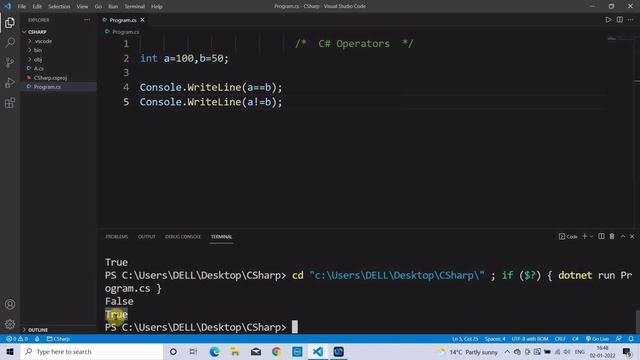Open notifications bell in status bar
This screenshot has width=640, height=360.
631,339
